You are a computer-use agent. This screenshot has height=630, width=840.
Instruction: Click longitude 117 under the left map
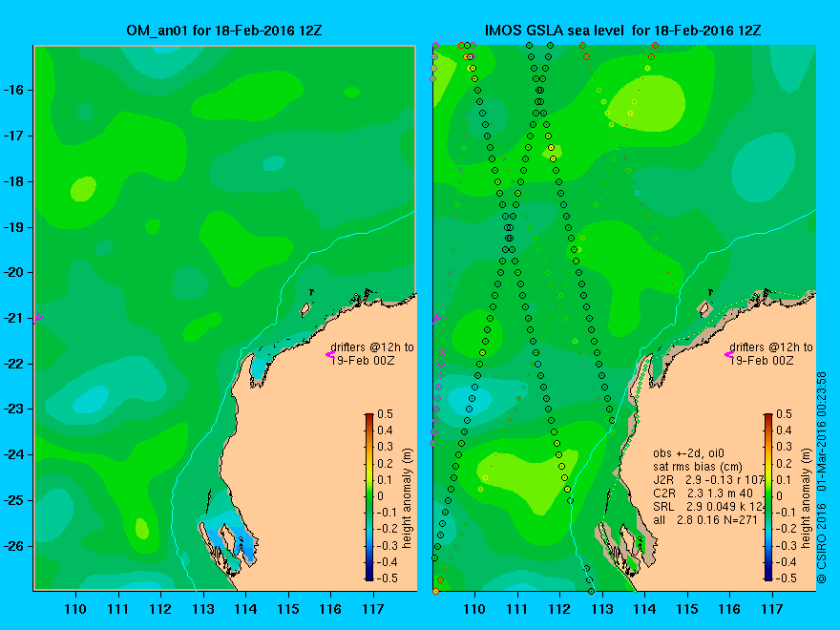tap(373, 609)
